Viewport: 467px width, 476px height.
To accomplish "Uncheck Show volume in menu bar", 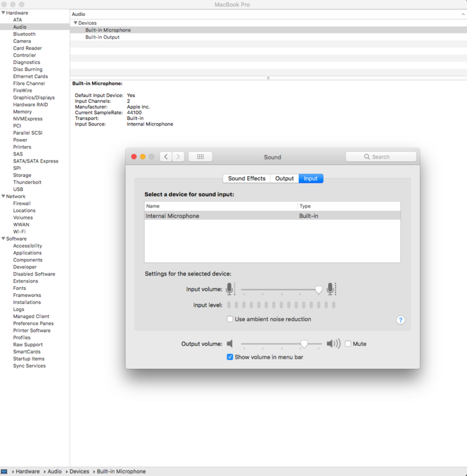I will click(x=230, y=357).
